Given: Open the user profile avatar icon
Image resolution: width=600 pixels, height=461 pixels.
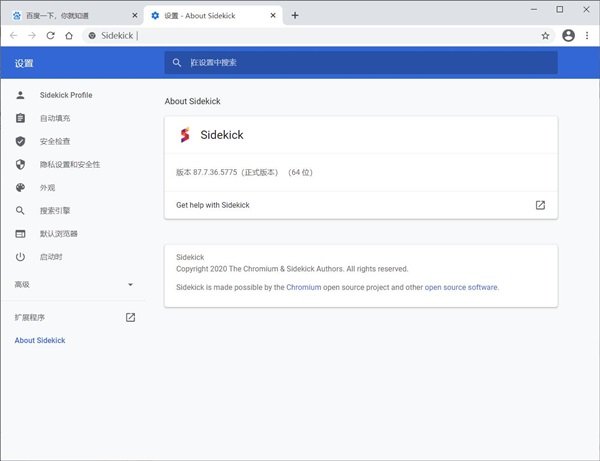Looking at the screenshot, I should coord(568,35).
